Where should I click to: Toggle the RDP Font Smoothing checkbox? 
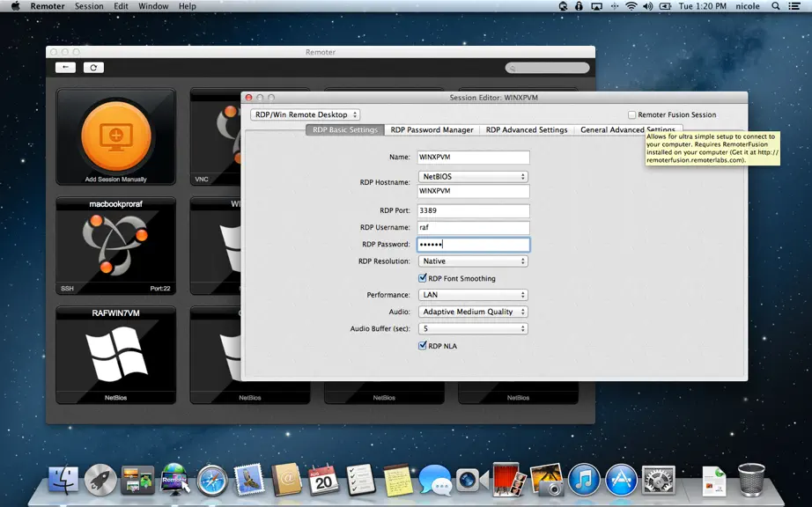tap(423, 278)
